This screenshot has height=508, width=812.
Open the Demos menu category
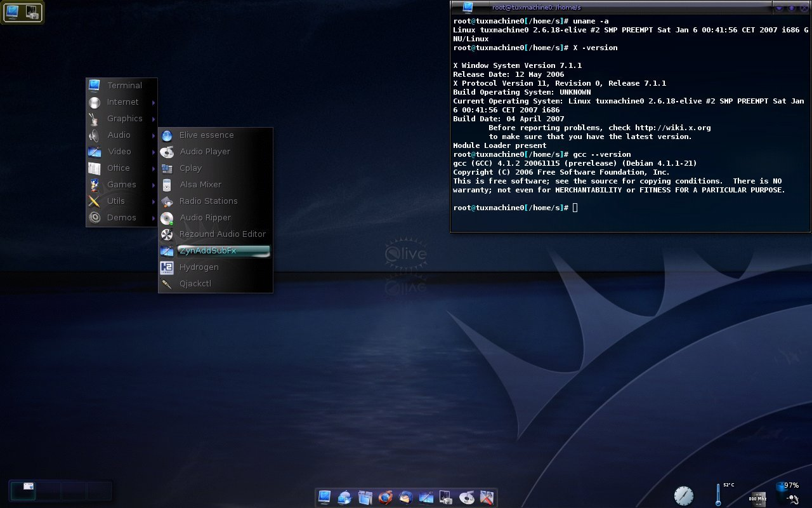pyautogui.click(x=122, y=218)
